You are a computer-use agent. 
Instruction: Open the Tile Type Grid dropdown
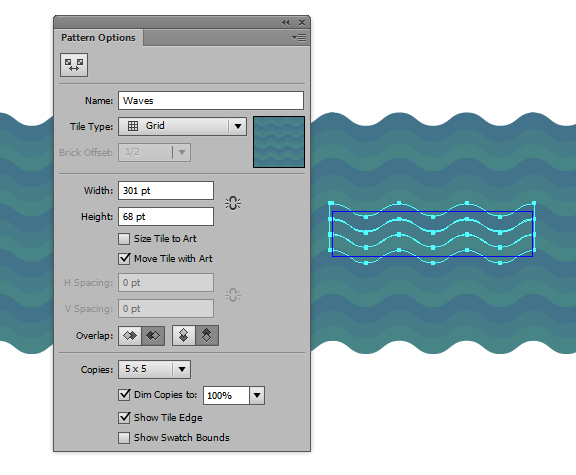click(x=182, y=126)
